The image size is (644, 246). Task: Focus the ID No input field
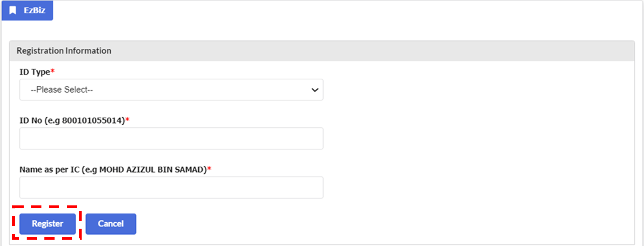point(171,138)
